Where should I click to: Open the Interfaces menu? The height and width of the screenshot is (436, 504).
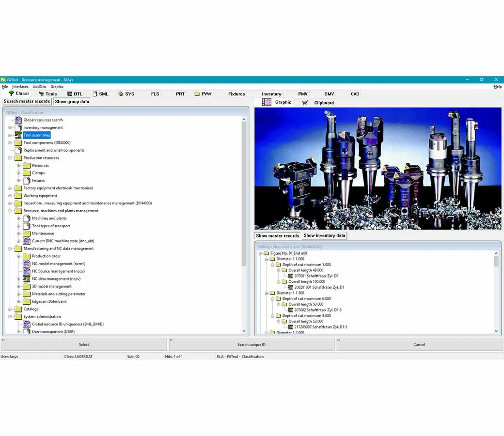click(20, 86)
